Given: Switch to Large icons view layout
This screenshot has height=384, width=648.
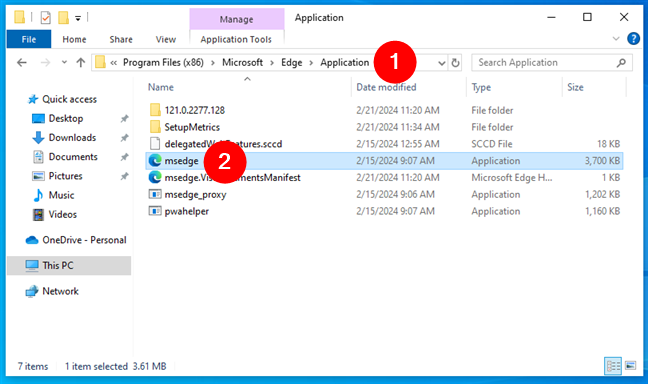Looking at the screenshot, I should click(630, 365).
